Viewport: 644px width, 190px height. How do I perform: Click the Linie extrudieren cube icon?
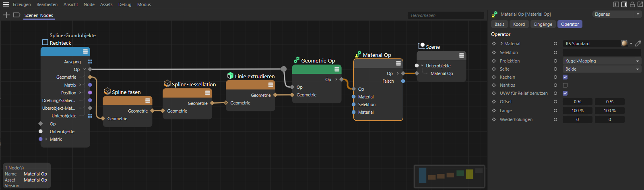230,76
